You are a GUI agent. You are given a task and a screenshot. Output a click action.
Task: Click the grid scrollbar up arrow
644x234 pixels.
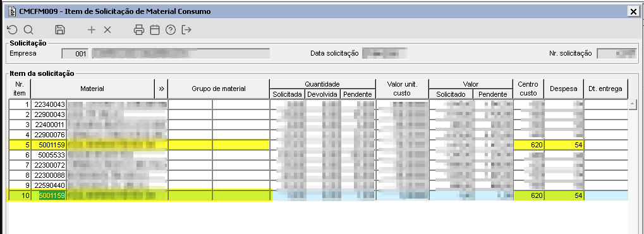(633, 104)
